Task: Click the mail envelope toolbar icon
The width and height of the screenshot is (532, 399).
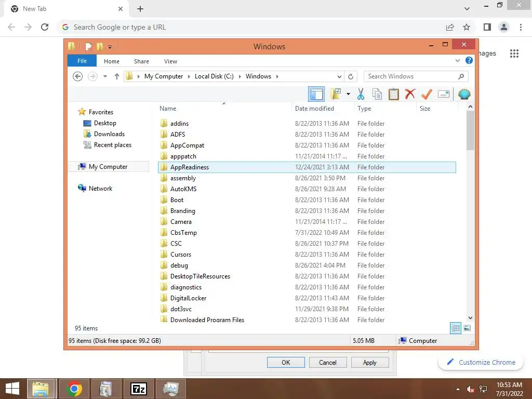Action: tap(444, 94)
